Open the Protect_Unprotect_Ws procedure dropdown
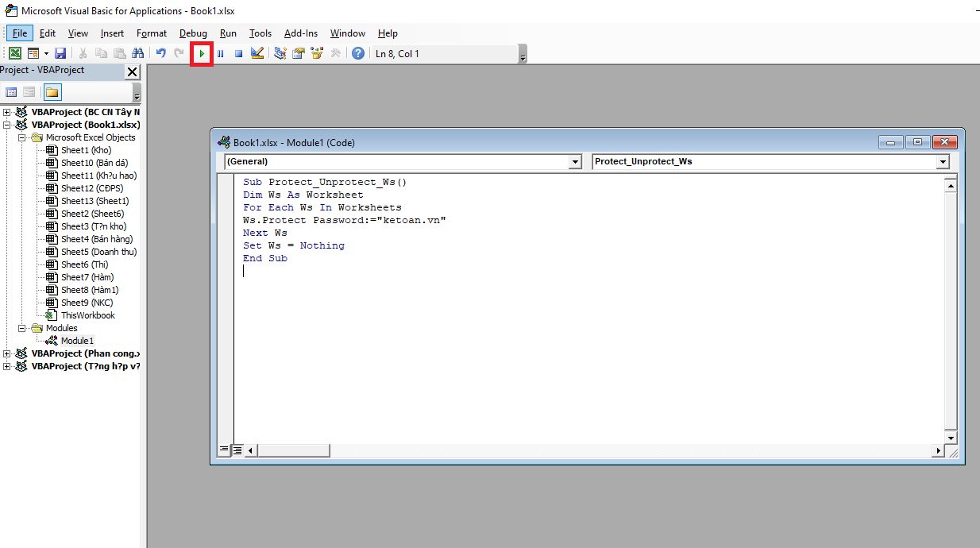The width and height of the screenshot is (980, 548). point(943,162)
